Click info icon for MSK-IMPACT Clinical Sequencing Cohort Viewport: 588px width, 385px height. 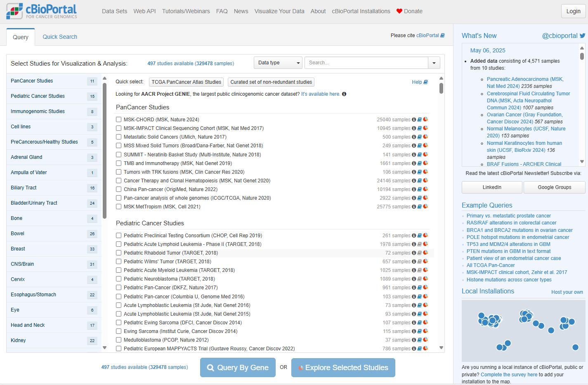[x=414, y=128]
